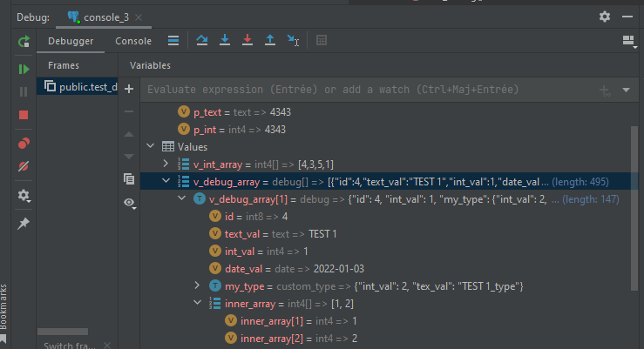Open expression history dropdown arrow
This screenshot has width=644, height=349.
click(627, 90)
